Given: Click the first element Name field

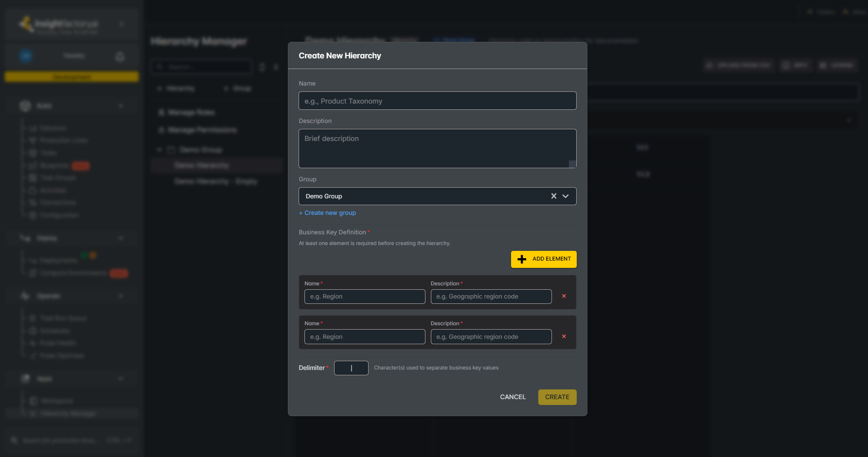Looking at the screenshot, I should pos(365,297).
